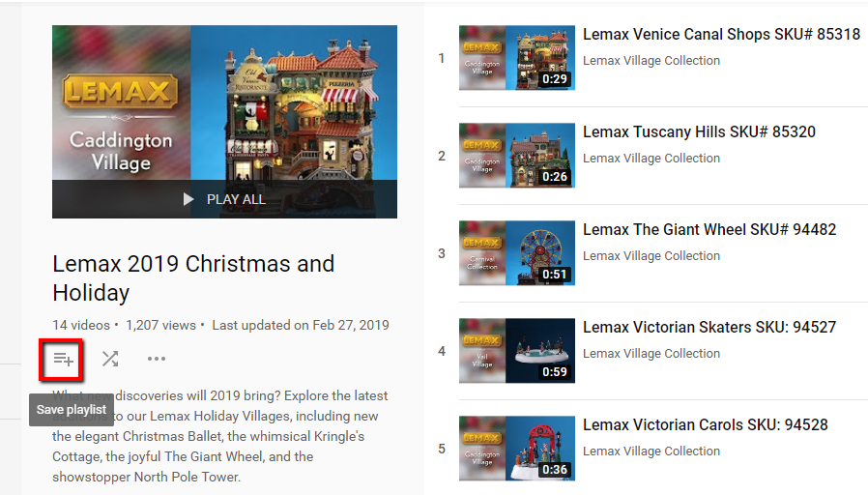This screenshot has width=868, height=495.
Task: Click the Save playlist icon
Action: click(63, 360)
